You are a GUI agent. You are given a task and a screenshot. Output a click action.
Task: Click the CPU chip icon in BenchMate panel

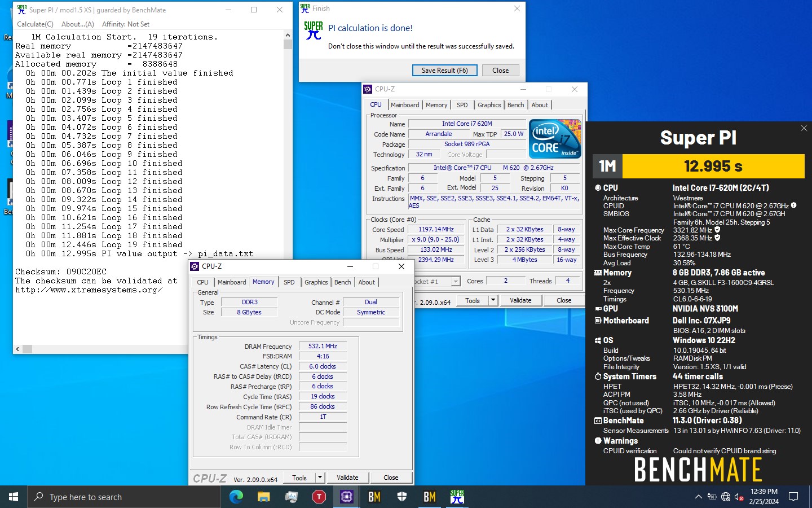tap(598, 188)
